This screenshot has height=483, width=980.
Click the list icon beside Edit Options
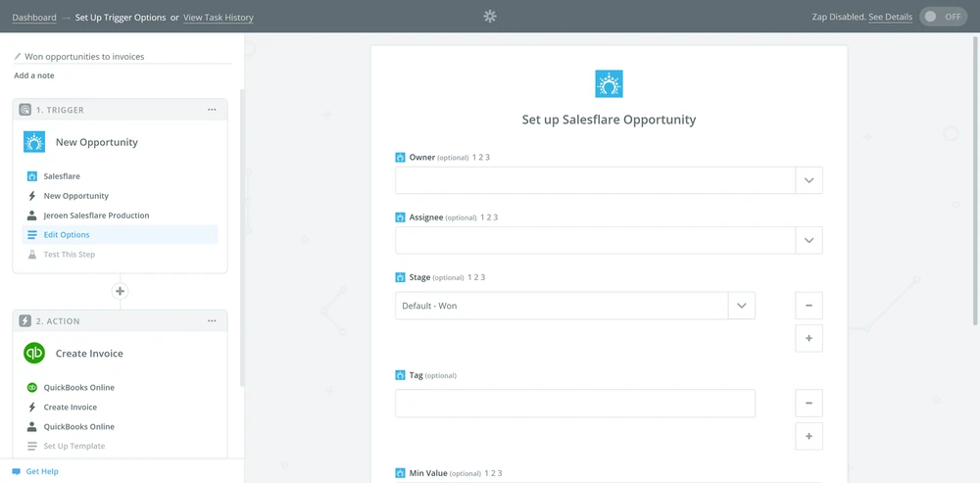(32, 235)
